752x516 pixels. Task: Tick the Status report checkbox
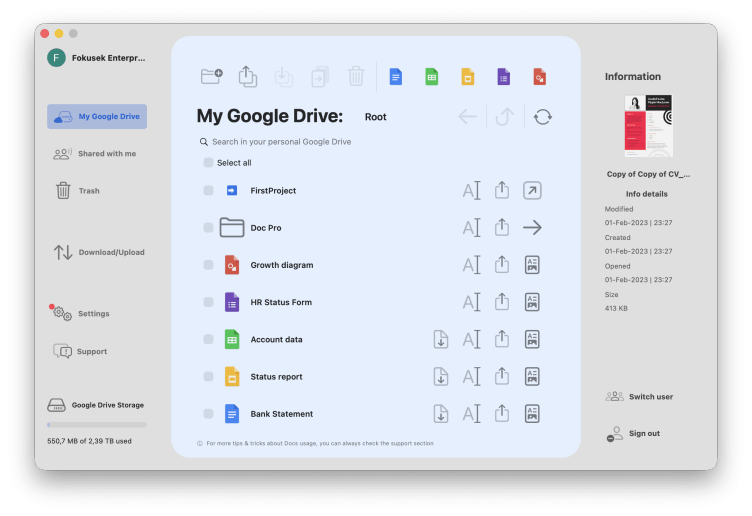click(x=208, y=376)
